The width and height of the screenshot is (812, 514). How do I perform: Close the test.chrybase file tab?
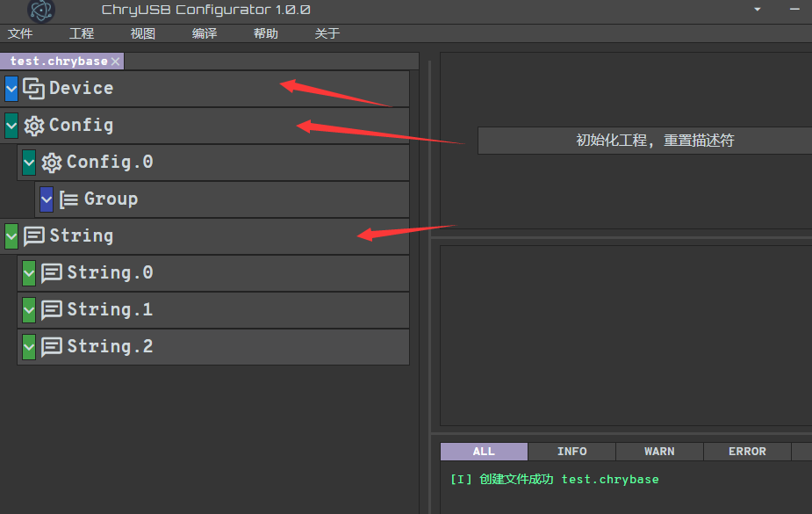point(116,62)
